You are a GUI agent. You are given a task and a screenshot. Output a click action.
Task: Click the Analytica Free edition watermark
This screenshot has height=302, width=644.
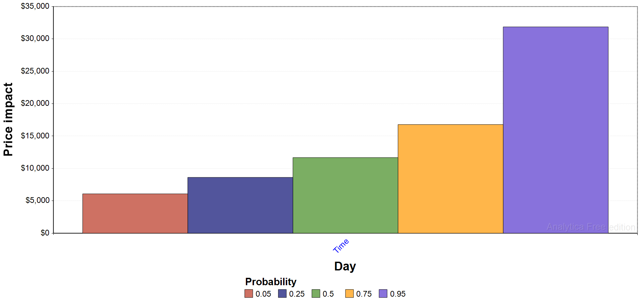pos(591,227)
